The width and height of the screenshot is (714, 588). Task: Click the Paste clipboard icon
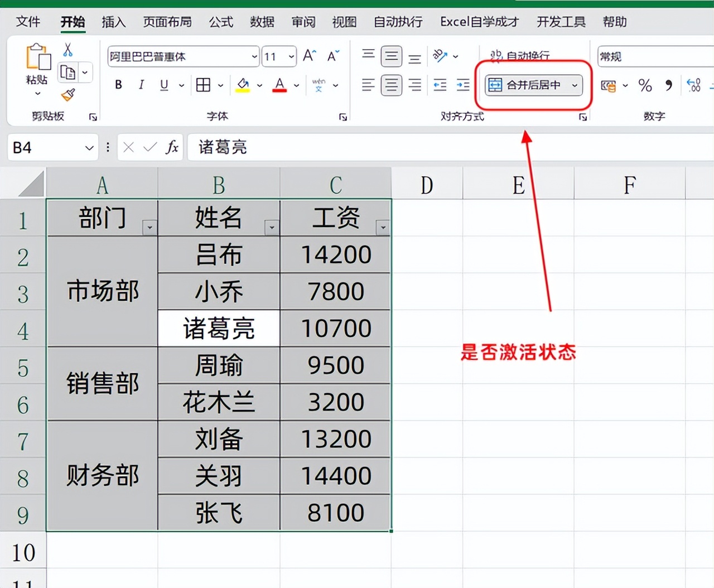pyautogui.click(x=37, y=57)
